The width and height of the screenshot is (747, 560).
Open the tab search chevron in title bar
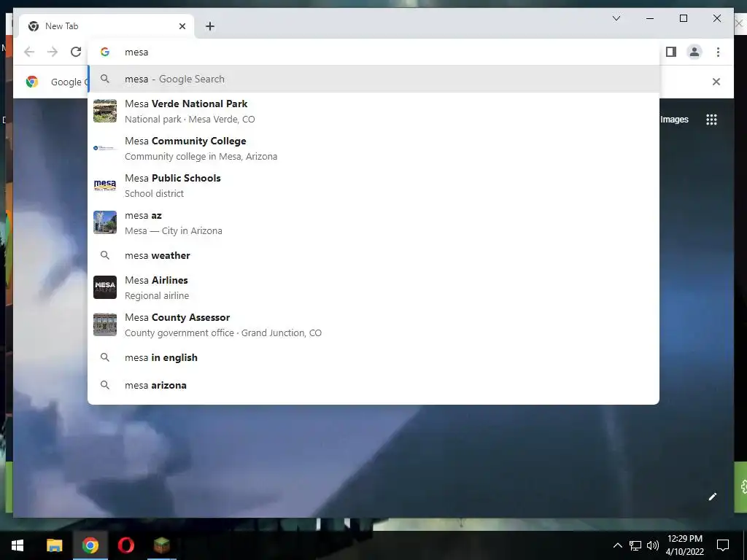[x=616, y=18]
